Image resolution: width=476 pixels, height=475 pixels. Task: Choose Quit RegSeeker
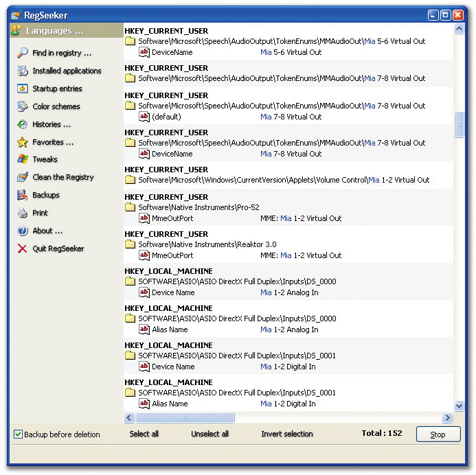click(58, 248)
